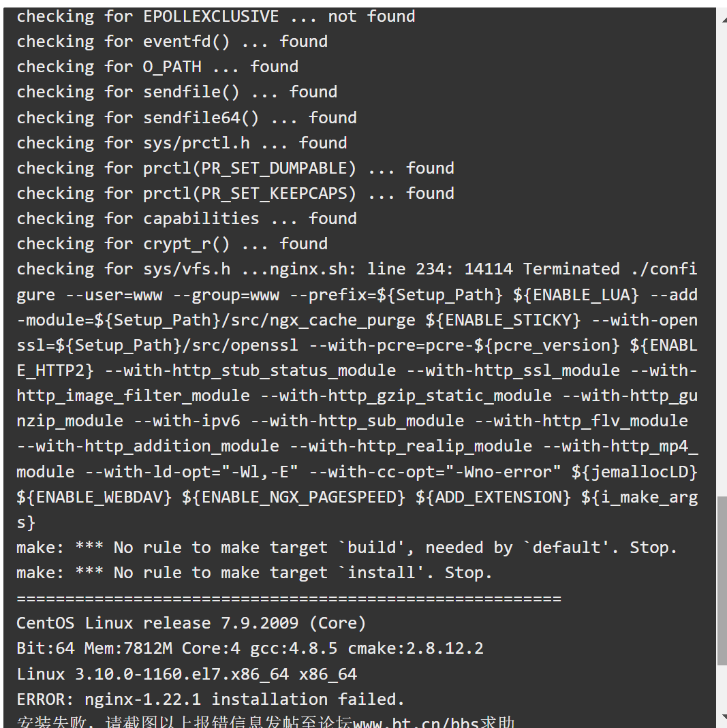Click the 'CentOS Linux release 7.9.2009' line
The width and height of the screenshot is (727, 728).
191,623
